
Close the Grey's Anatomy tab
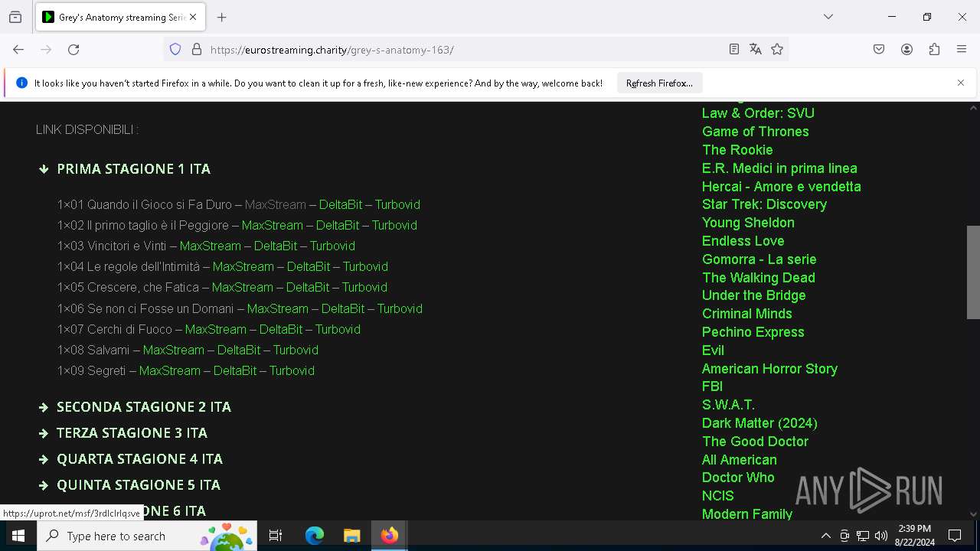[x=193, y=17]
